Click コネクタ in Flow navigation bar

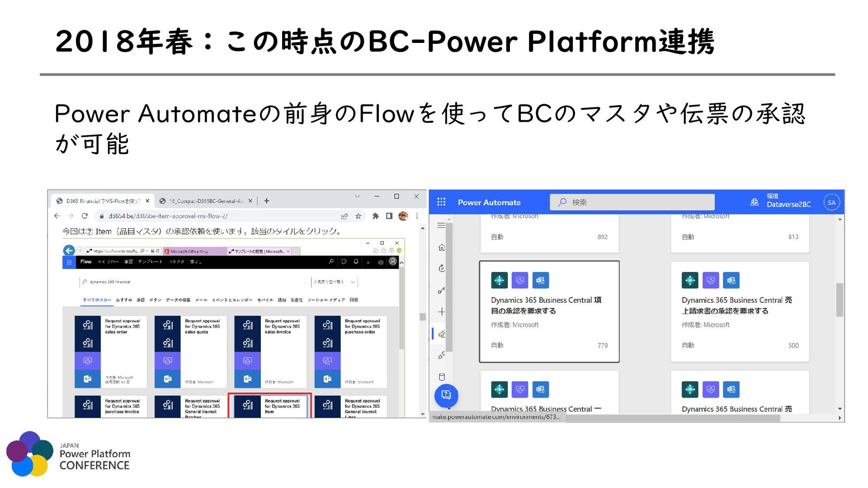pos(176,262)
